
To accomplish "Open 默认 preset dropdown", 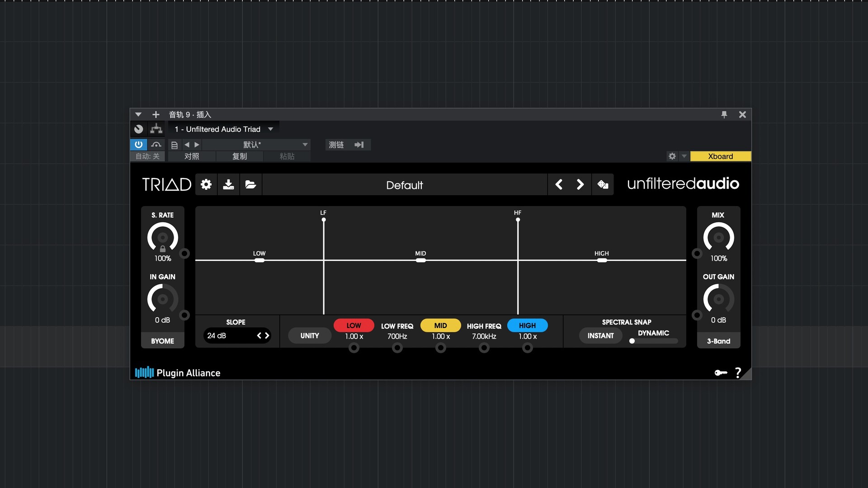I will [256, 145].
